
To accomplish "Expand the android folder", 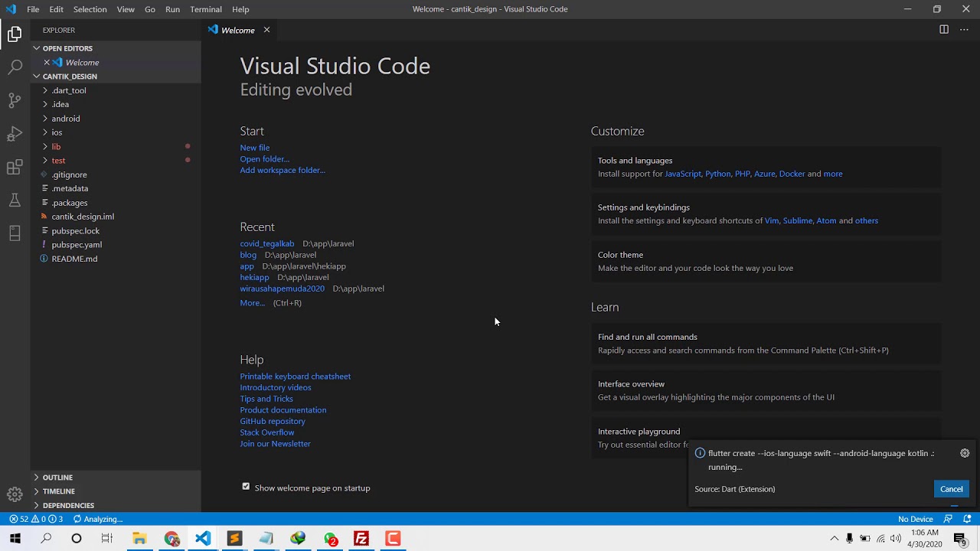I will 115,119.
